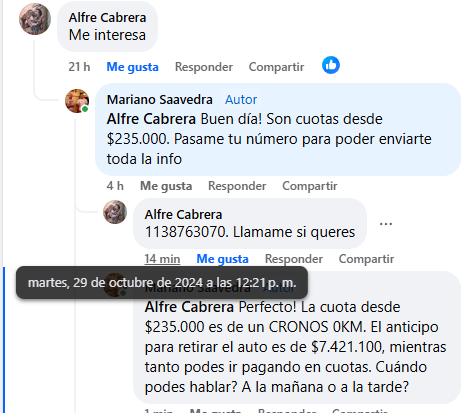This screenshot has height=413, width=474.
Task: Open the 14 min timestamp link
Action: point(162,259)
